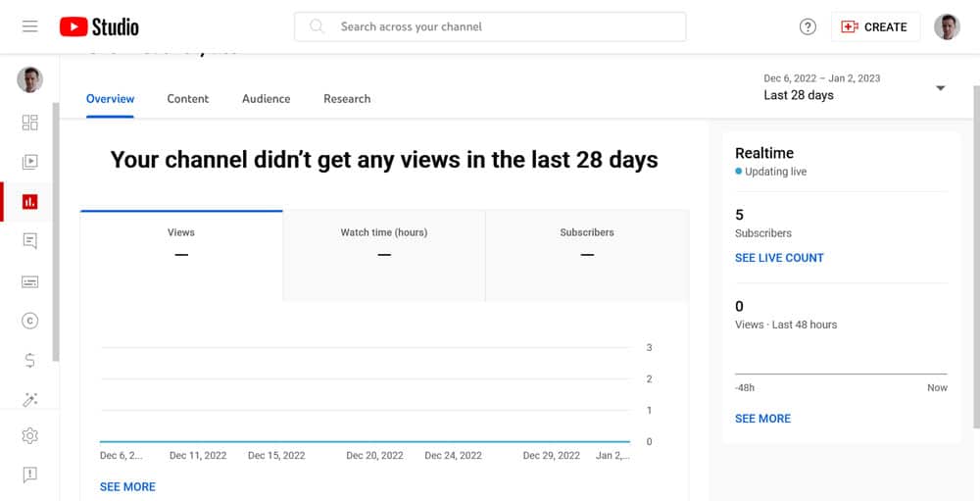Select the Watch time (hours) metric card
The width and height of the screenshot is (980, 501).
pyautogui.click(x=384, y=255)
